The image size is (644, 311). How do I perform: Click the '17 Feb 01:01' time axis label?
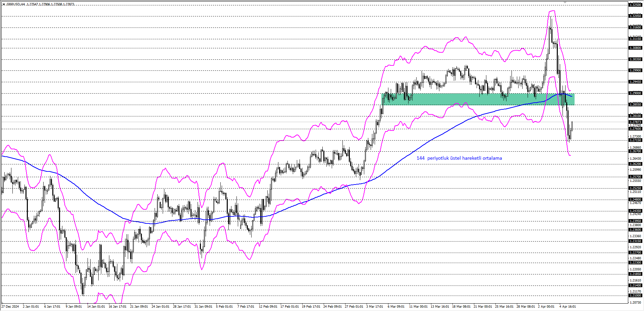point(289,307)
